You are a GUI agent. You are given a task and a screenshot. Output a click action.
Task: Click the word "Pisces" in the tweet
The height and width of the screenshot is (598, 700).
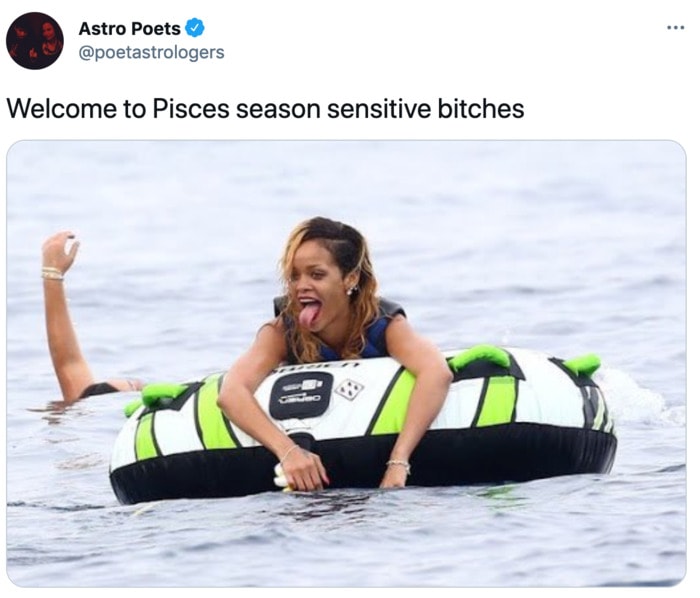tap(191, 108)
